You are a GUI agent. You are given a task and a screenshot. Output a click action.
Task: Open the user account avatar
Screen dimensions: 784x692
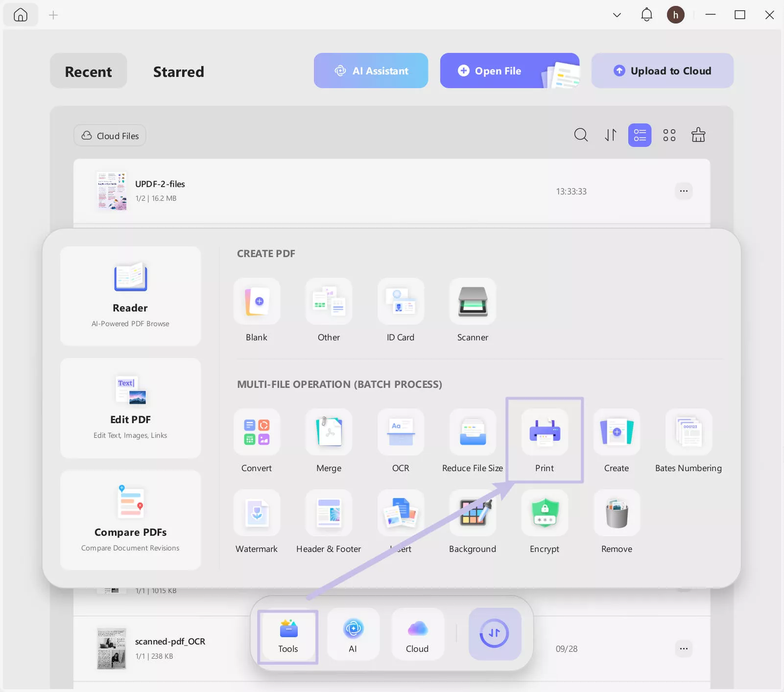[x=676, y=15]
